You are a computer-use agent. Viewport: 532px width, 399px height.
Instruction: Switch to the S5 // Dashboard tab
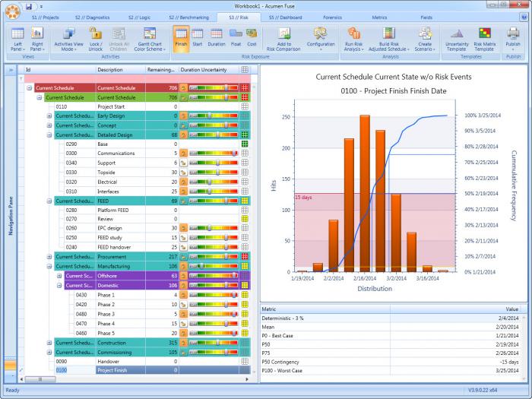[x=285, y=17]
